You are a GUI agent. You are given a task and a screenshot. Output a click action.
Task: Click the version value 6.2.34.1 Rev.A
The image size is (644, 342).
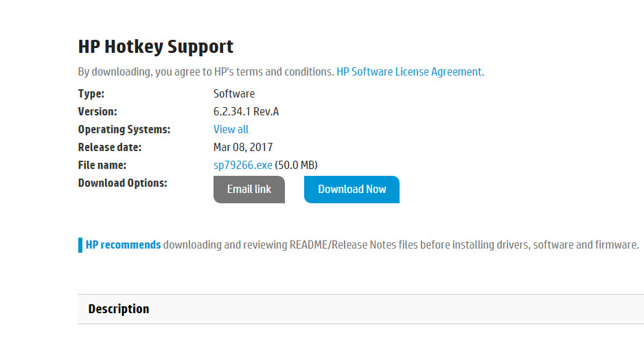[x=246, y=112]
